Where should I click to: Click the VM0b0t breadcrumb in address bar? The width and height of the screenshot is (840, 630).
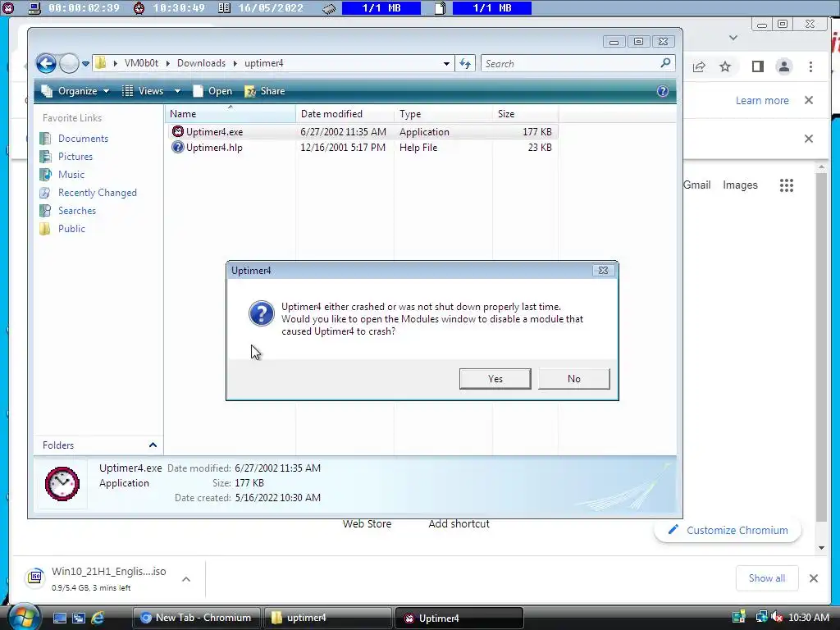pyautogui.click(x=141, y=63)
